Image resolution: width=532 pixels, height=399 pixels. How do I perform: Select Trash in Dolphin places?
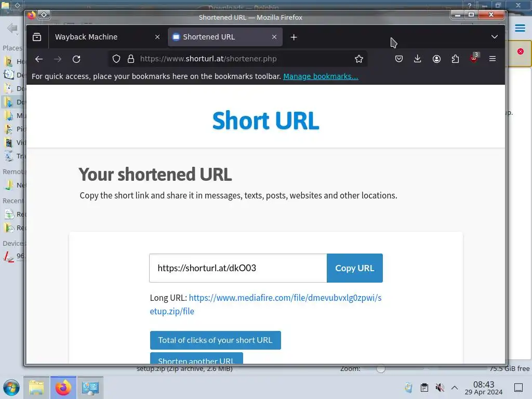pyautogui.click(x=14, y=156)
